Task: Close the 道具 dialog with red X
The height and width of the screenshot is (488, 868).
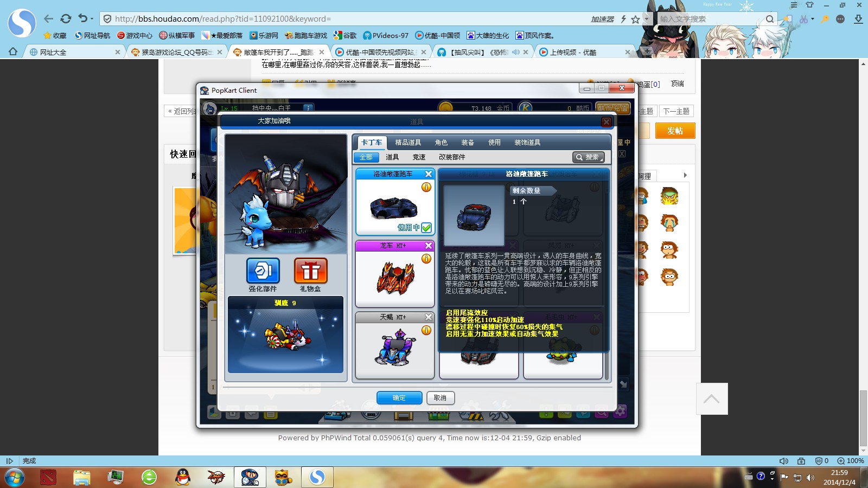Action: tap(607, 122)
